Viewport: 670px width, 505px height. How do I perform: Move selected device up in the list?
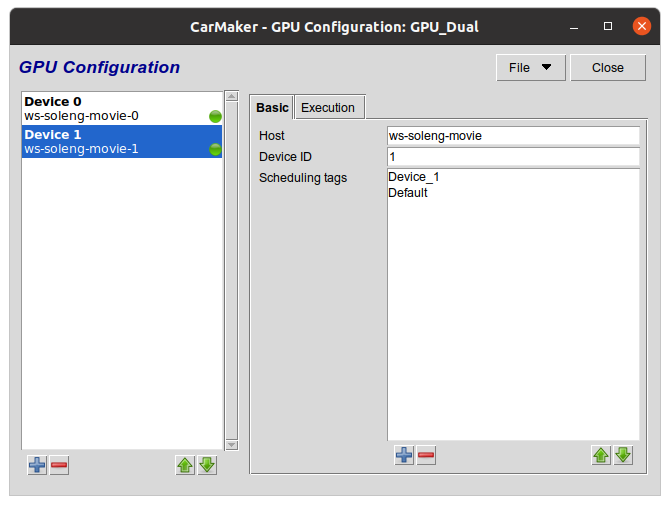[x=185, y=465]
